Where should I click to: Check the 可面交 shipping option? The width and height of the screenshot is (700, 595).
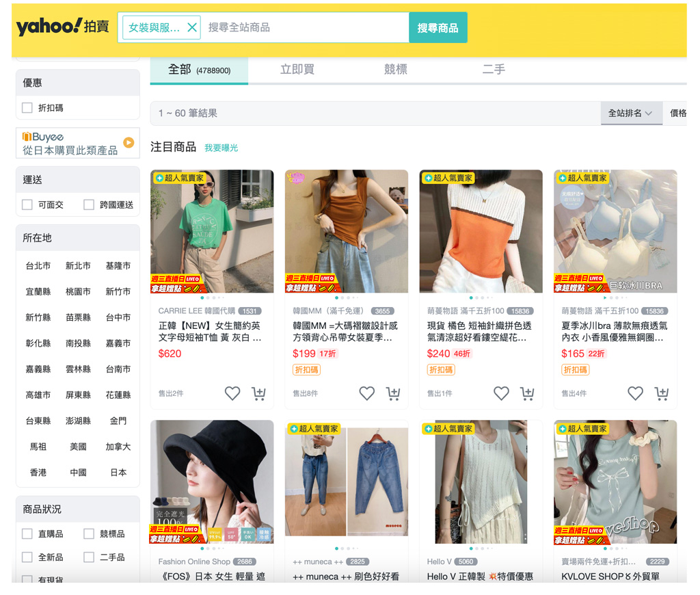(27, 204)
